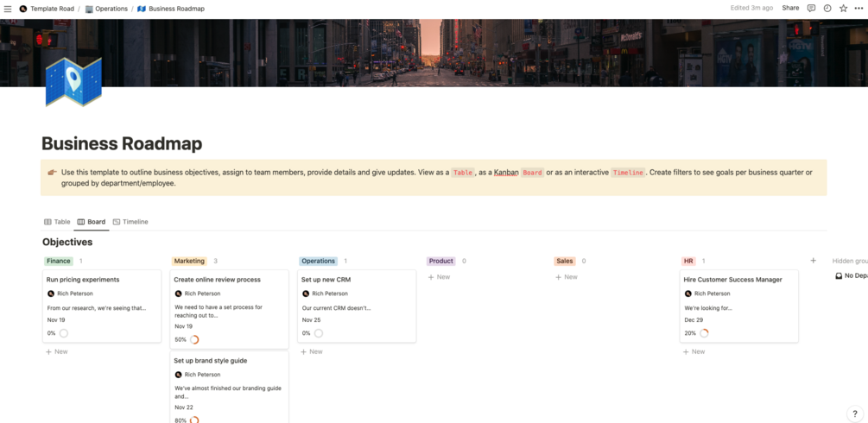Viewport: 868px width, 423px height.
Task: Click the Template Road workspace icon
Action: (x=23, y=9)
